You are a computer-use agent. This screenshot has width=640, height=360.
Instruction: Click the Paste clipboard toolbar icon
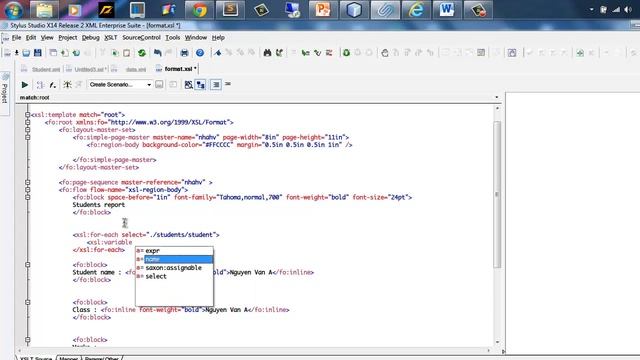pos(127,53)
